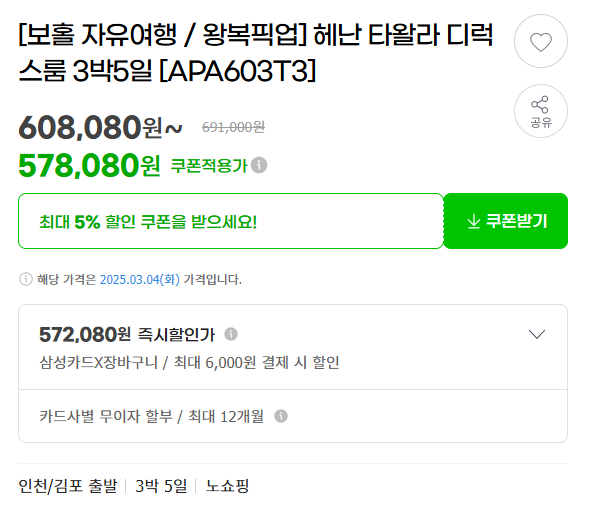Viewport: 594px width, 506px height.
Task: Click the 인천/김포 출발 label
Action: [68, 486]
